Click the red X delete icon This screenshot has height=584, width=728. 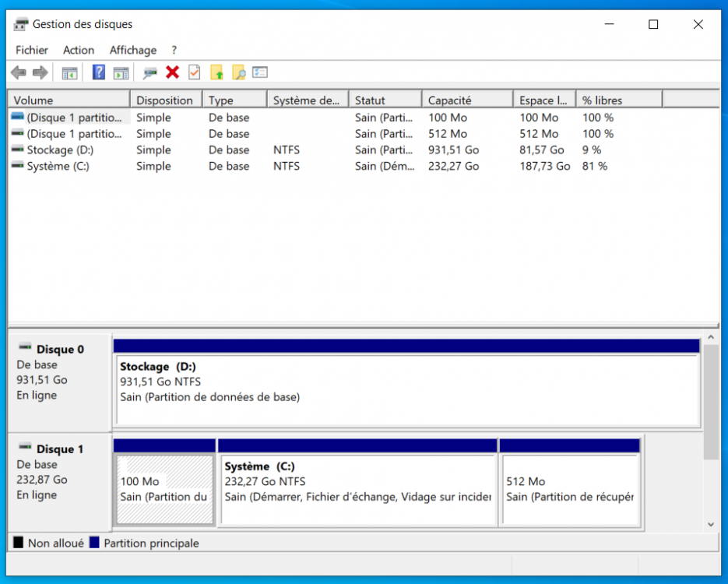172,72
